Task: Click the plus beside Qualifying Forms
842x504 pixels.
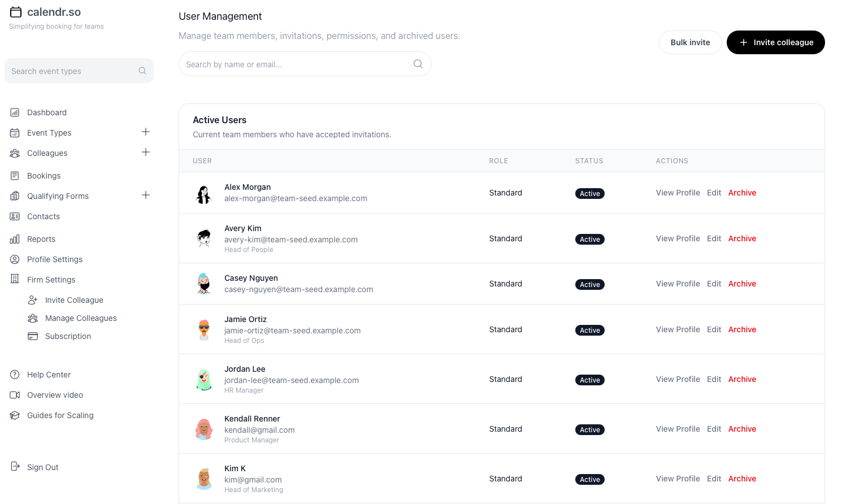Action: pyautogui.click(x=146, y=195)
